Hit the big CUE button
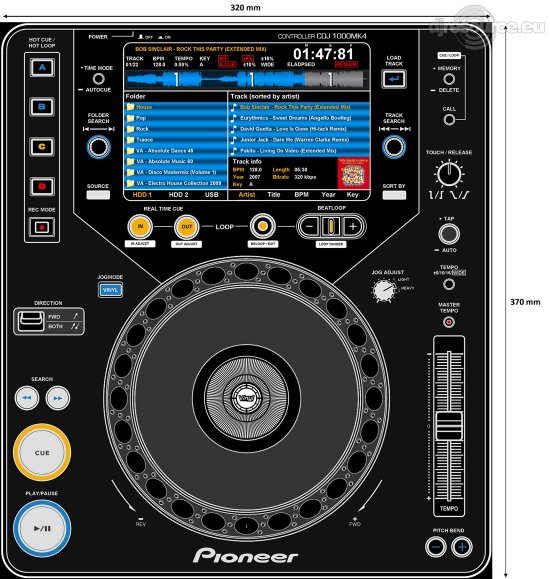The height and width of the screenshot is (579, 550). click(x=42, y=453)
